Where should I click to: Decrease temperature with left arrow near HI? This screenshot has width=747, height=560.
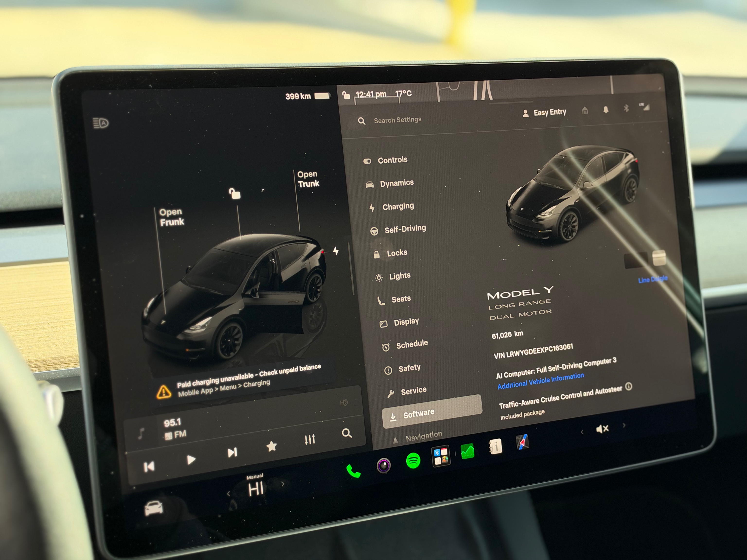(229, 493)
